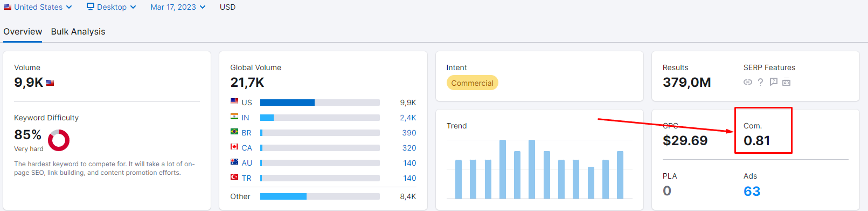Click the ads SERP feature icon
The height and width of the screenshot is (211, 868).
coord(787,82)
